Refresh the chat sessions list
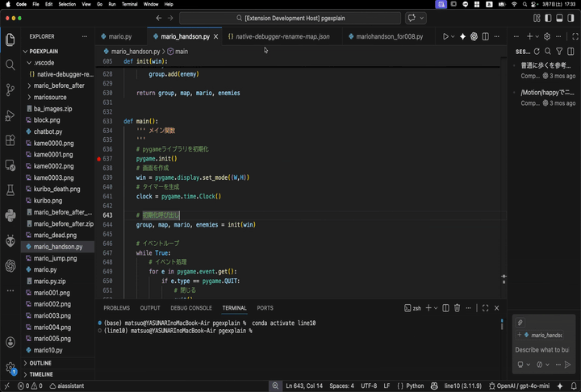This screenshot has width=581, height=392. (x=537, y=52)
